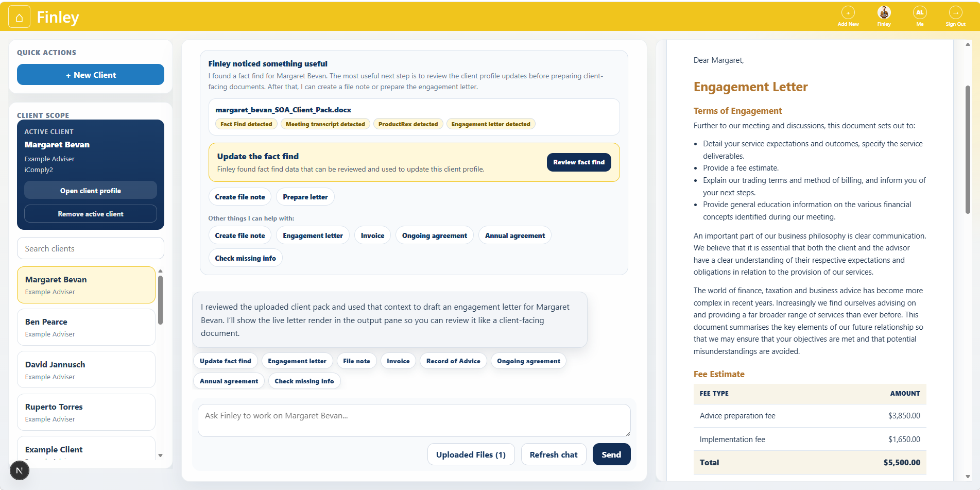Click the Sign Out icon
The width and height of the screenshot is (980, 490).
coord(955,12)
